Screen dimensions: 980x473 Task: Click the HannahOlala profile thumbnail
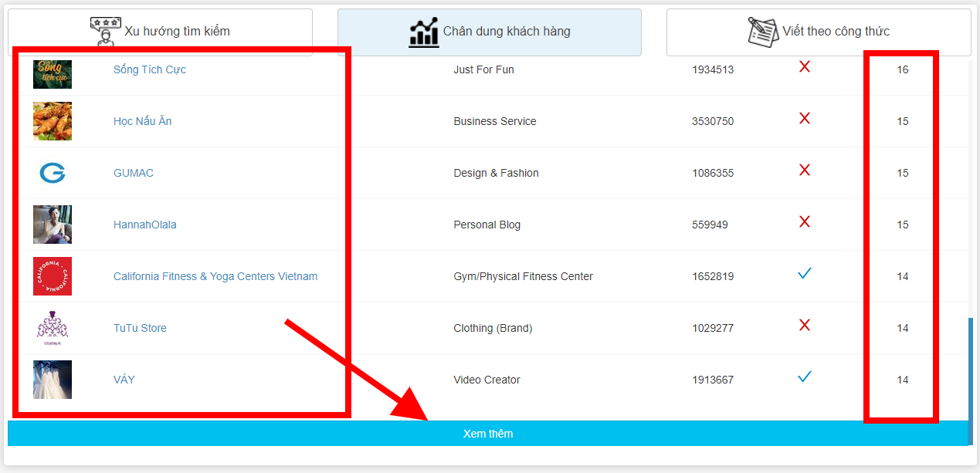coord(53,225)
